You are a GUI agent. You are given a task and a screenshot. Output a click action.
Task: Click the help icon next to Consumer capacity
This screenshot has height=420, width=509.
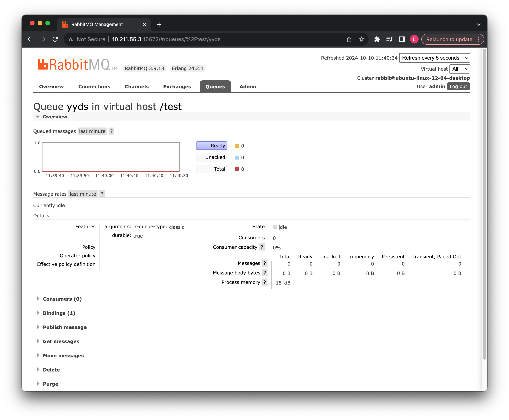262,247
